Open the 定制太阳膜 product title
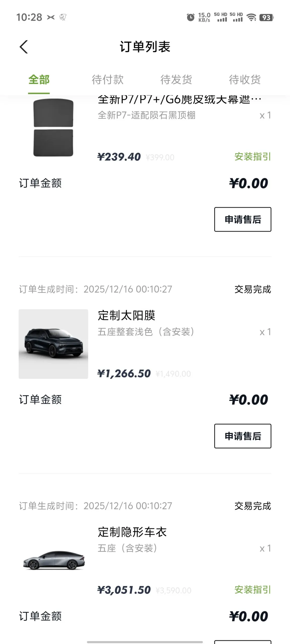 [127, 315]
